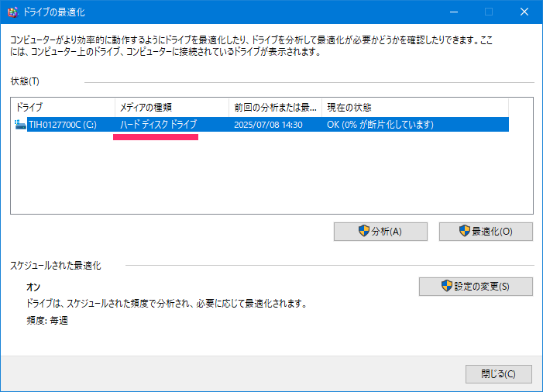This screenshot has width=543, height=392.
Task: Click the 2025/07/08 14:30 date cell
Action: (268, 125)
